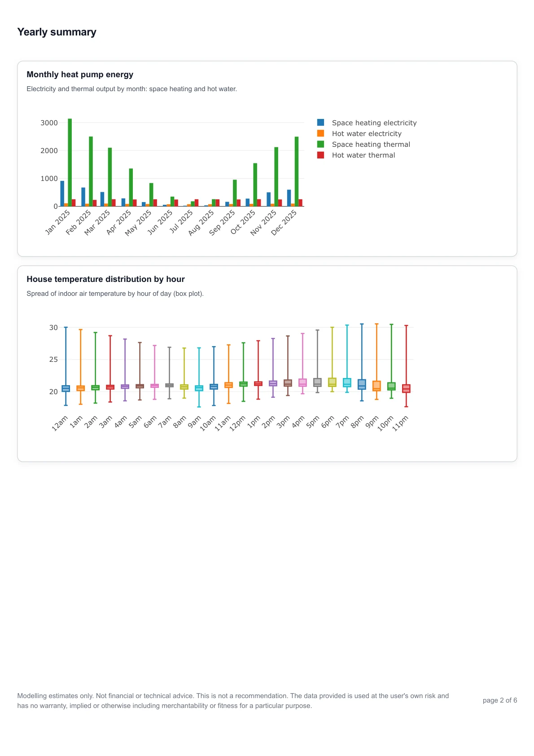Viewport: 534px width, 756px height.
Task: Select the Mar 2025 green thermal bar
Action: [109, 177]
